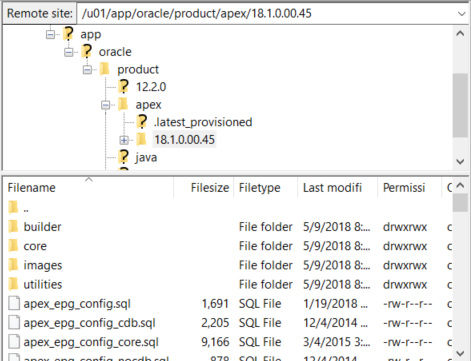Click the java unknown folder icon
The height and width of the screenshot is (361, 471).
pyautogui.click(x=124, y=157)
